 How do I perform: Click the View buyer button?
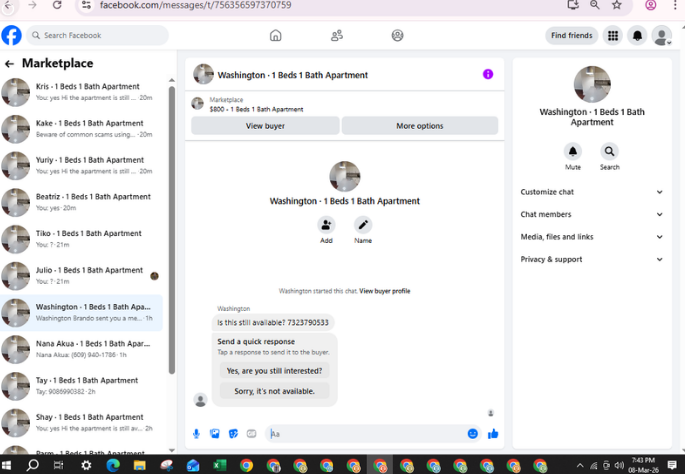click(265, 126)
